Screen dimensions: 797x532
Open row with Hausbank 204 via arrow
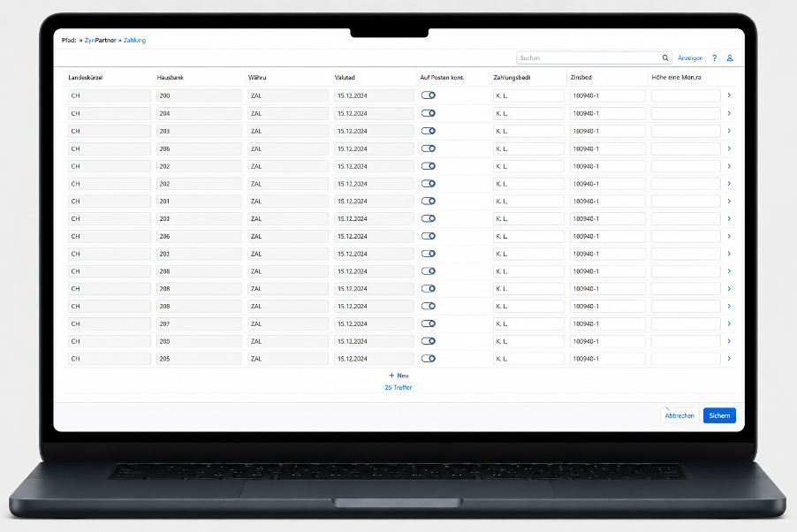coord(729,113)
